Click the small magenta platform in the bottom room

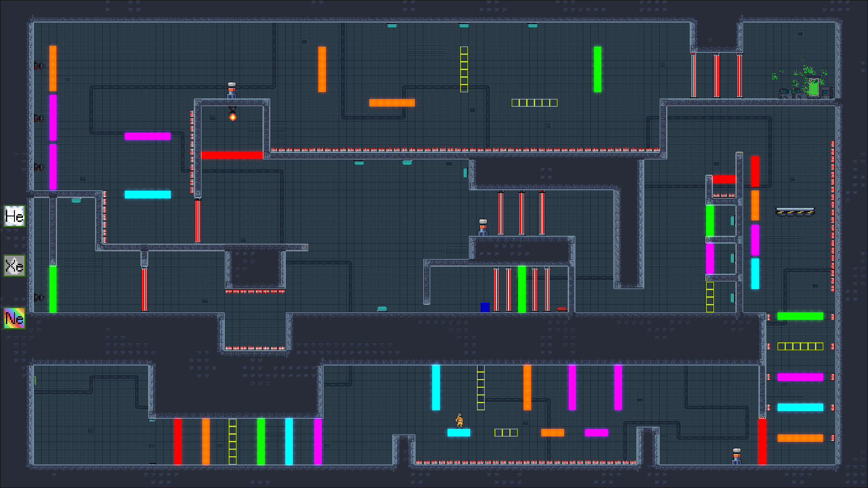click(x=596, y=432)
